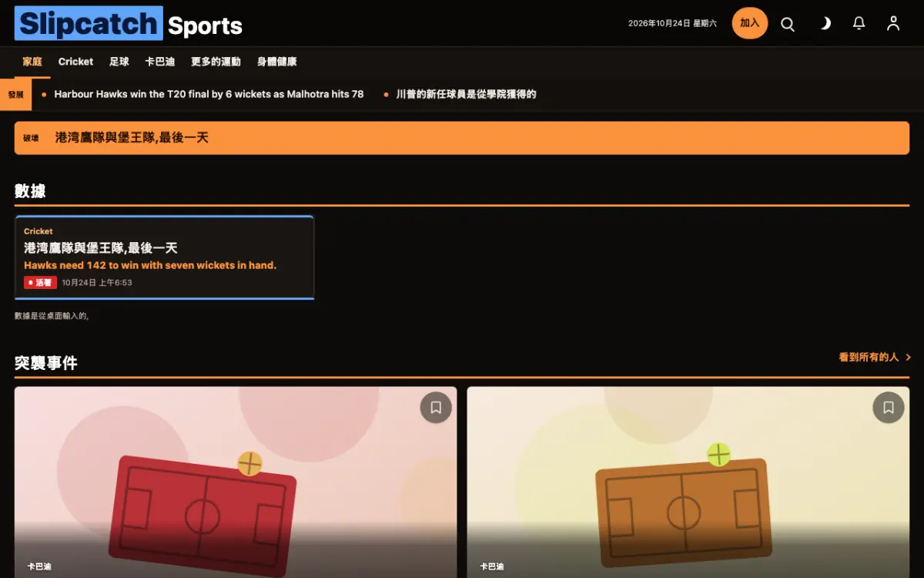Open the orange kabaddi court thumbnail
Viewport: 924px width, 578px height.
tap(688, 482)
